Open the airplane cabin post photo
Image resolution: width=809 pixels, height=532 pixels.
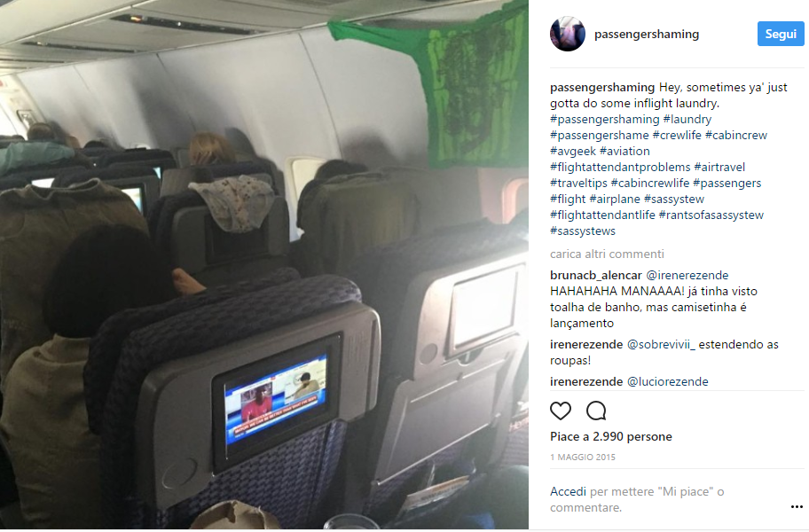(x=264, y=265)
